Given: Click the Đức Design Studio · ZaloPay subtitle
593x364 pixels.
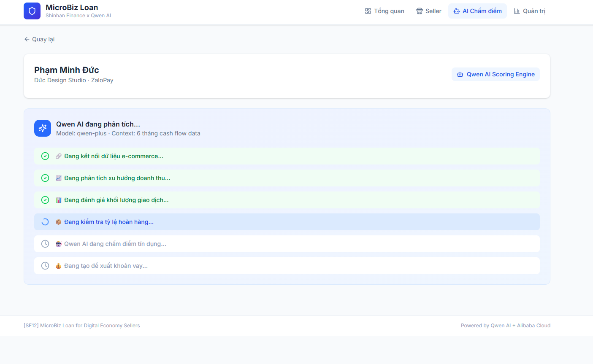Looking at the screenshot, I should (74, 80).
